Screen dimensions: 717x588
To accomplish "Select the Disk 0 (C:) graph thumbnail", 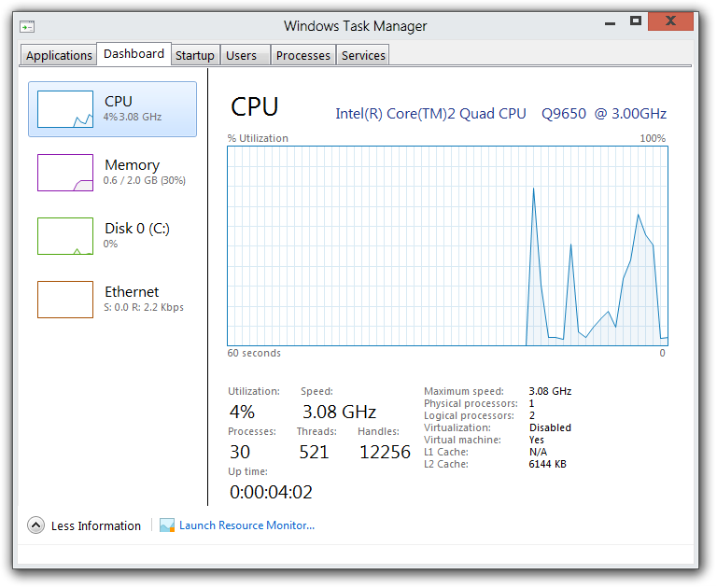I will tap(65, 236).
